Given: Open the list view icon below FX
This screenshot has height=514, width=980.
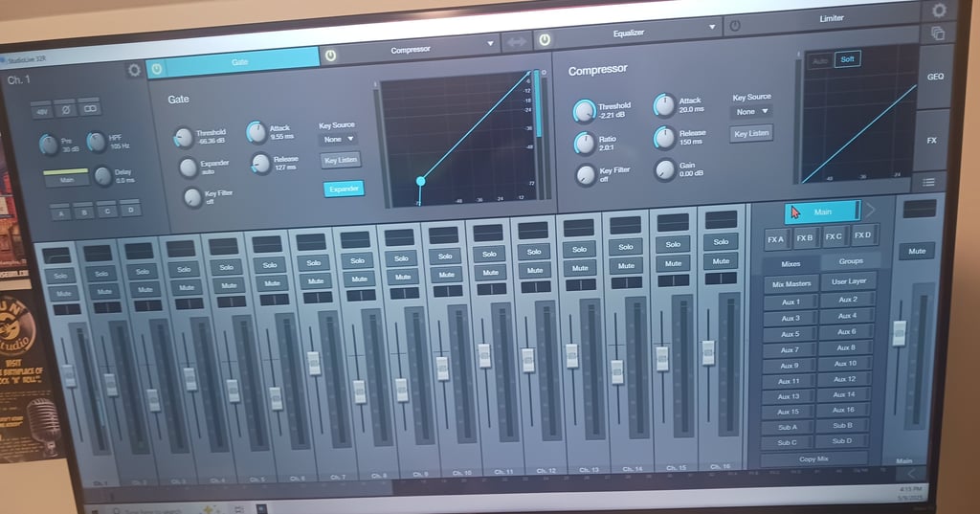Looking at the screenshot, I should click(928, 182).
